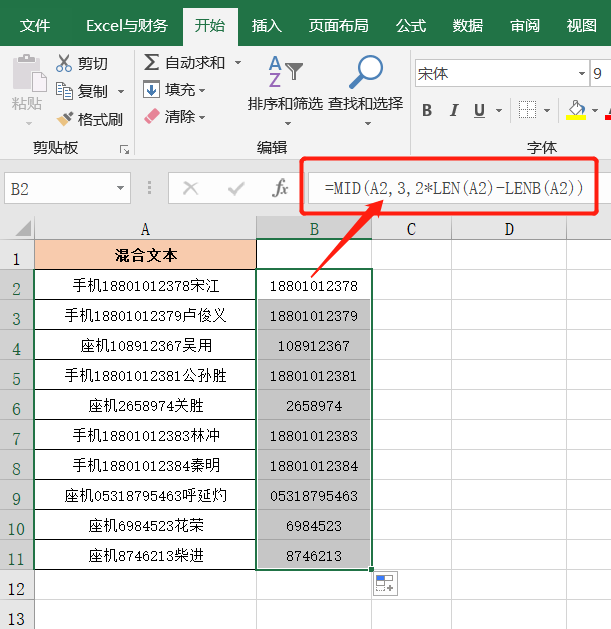
Task: Click cell 手机18801012381公孙胜
Action: (145, 375)
